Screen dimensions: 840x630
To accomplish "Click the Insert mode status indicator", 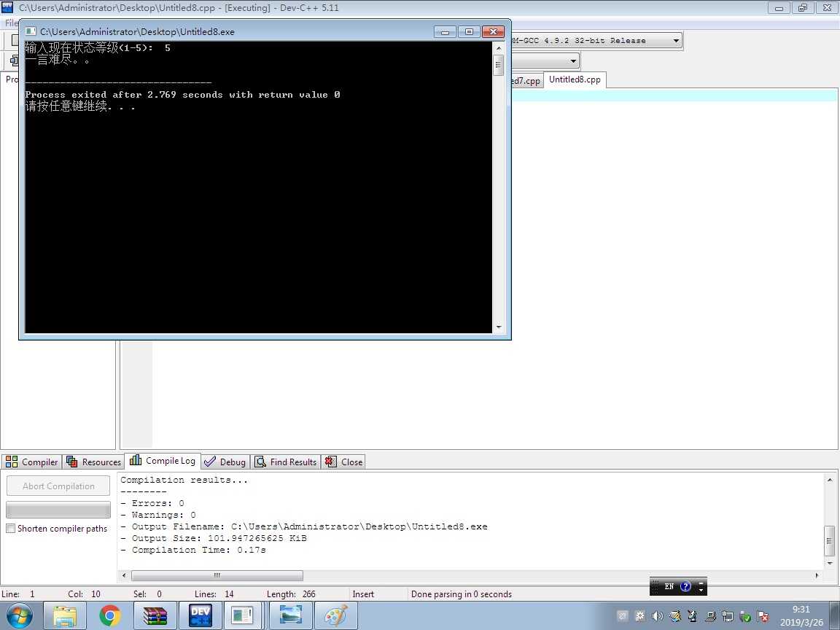I will coord(363,594).
